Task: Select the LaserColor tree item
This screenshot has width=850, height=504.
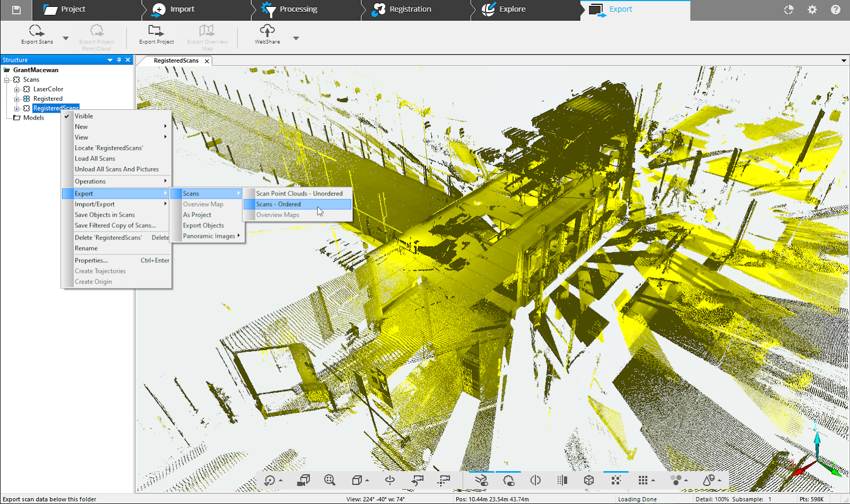Action: [x=48, y=89]
